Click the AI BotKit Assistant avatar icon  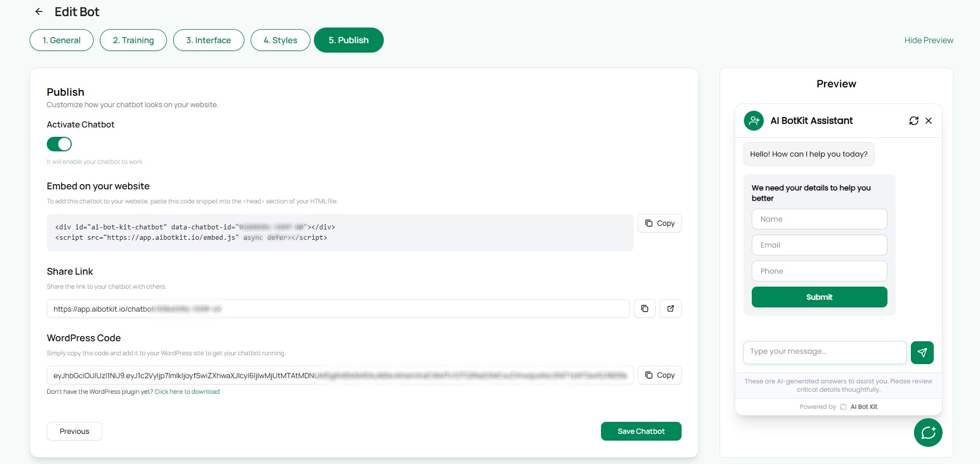[754, 121]
